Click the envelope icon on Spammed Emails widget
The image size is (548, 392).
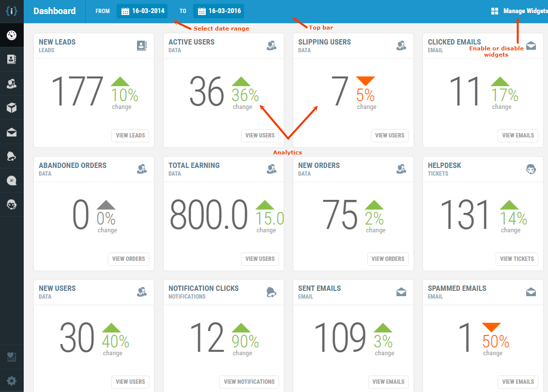531,292
